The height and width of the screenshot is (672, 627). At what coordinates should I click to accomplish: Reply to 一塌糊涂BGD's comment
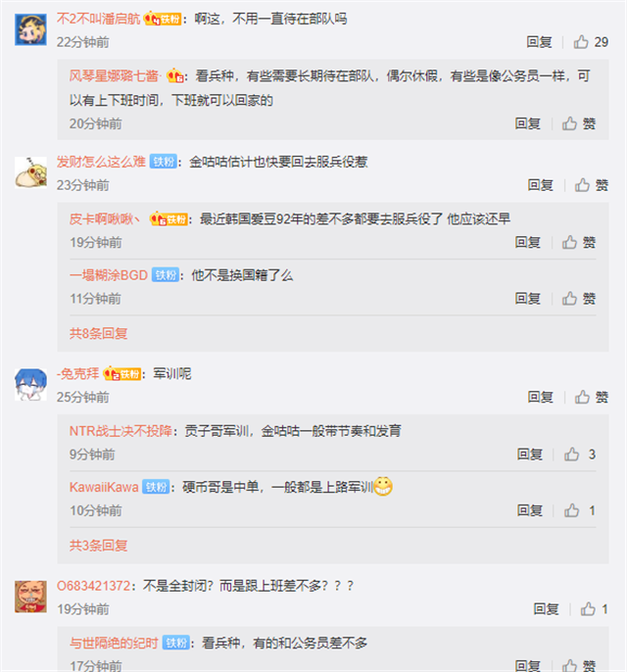pos(528,299)
